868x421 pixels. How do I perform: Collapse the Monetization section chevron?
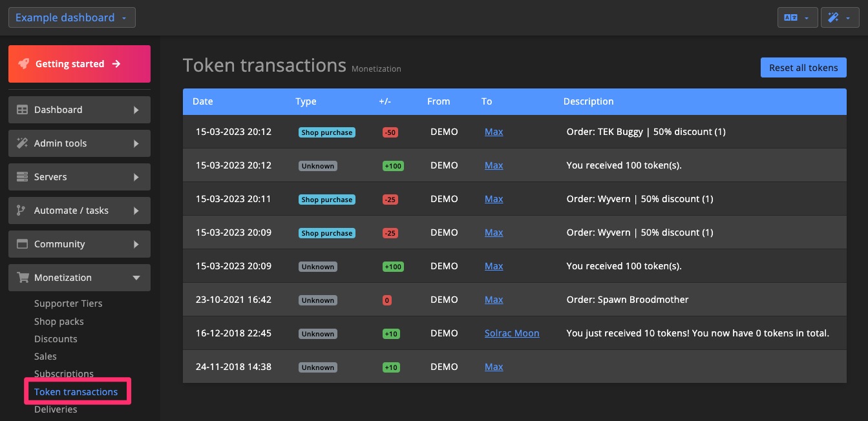(x=136, y=278)
